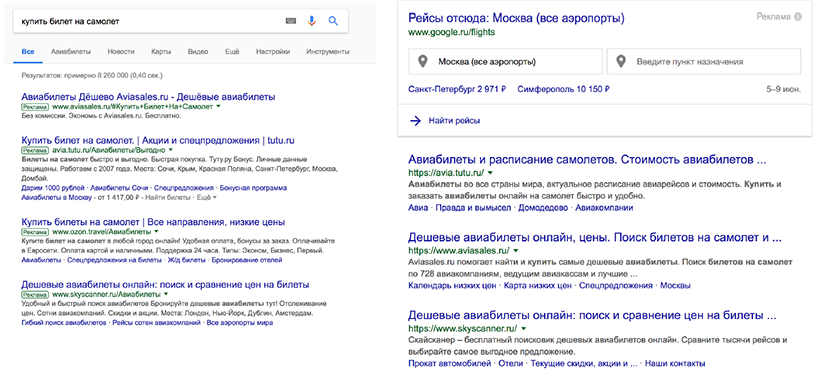Open the Карты tab
Viewport: 818px width, 374px height.
click(x=161, y=52)
